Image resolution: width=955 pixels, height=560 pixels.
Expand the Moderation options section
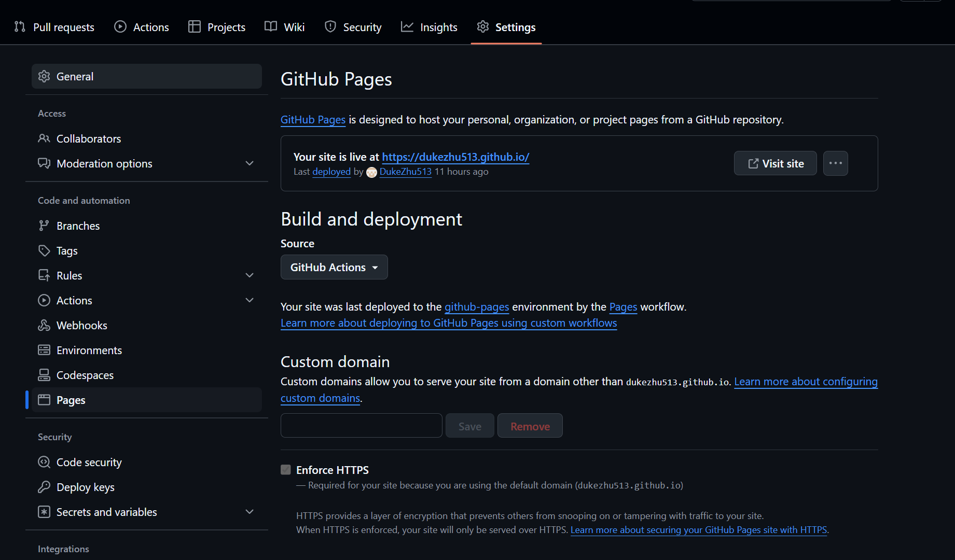pos(250,163)
